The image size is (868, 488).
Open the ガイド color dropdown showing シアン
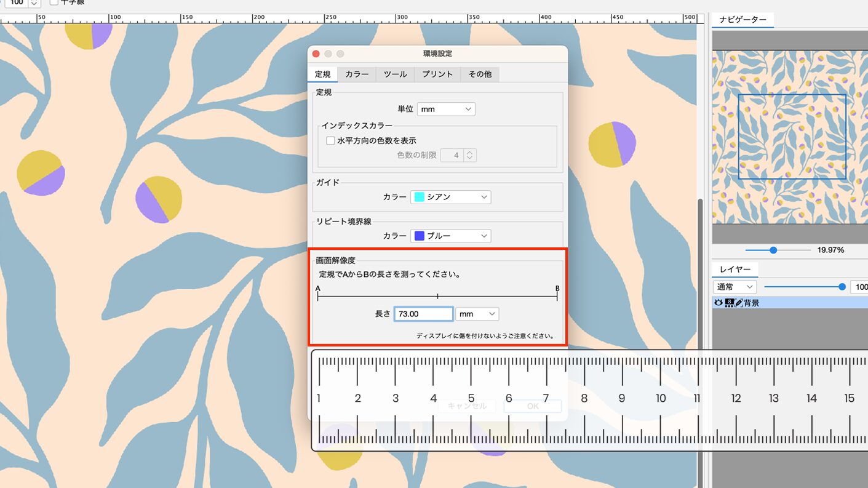(x=451, y=197)
